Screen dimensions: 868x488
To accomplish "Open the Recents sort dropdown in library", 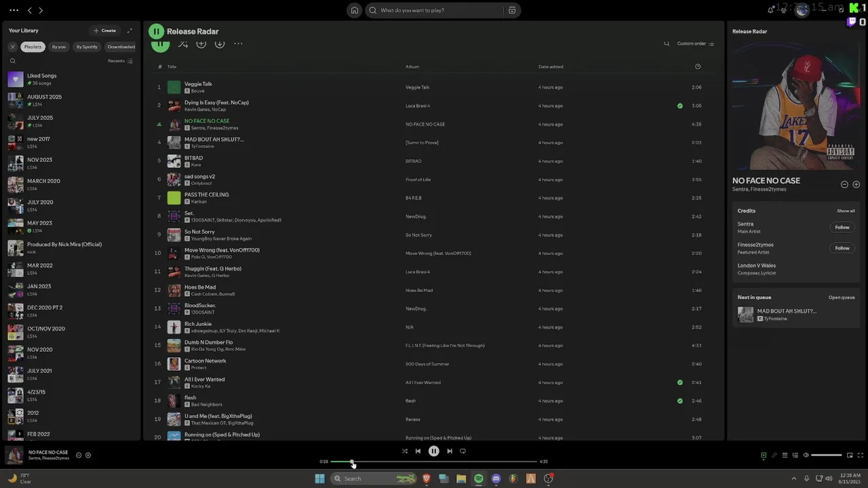I will point(120,61).
